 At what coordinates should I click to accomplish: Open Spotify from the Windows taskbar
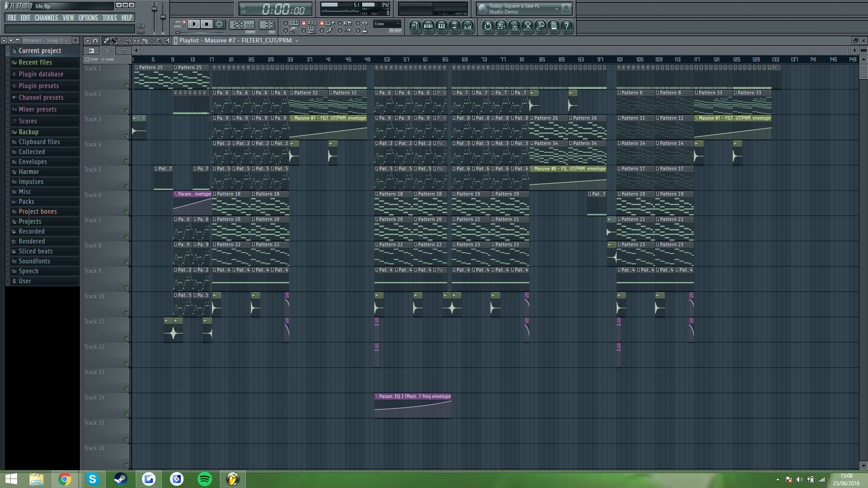[x=205, y=479]
